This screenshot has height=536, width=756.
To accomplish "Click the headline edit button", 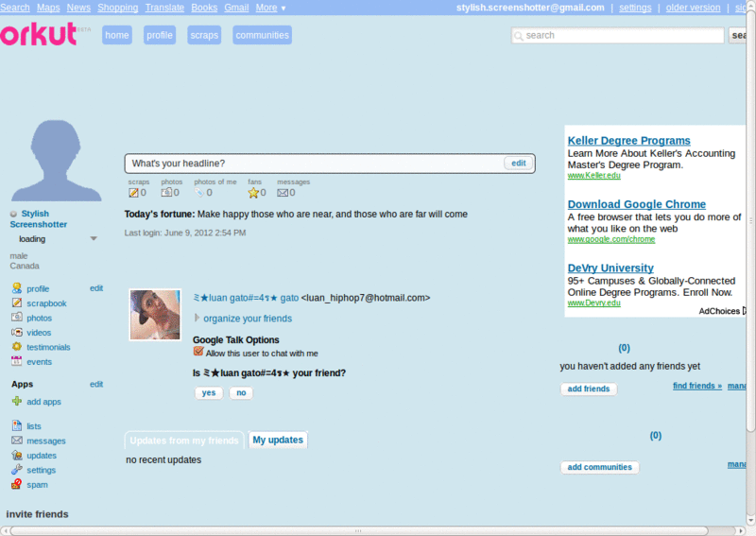I will [518, 163].
